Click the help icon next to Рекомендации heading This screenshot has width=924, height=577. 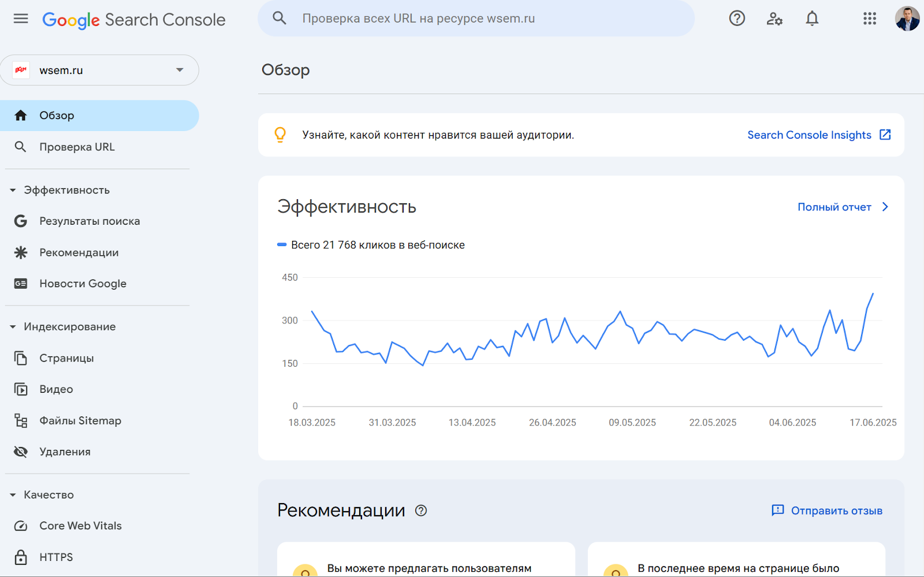(421, 511)
